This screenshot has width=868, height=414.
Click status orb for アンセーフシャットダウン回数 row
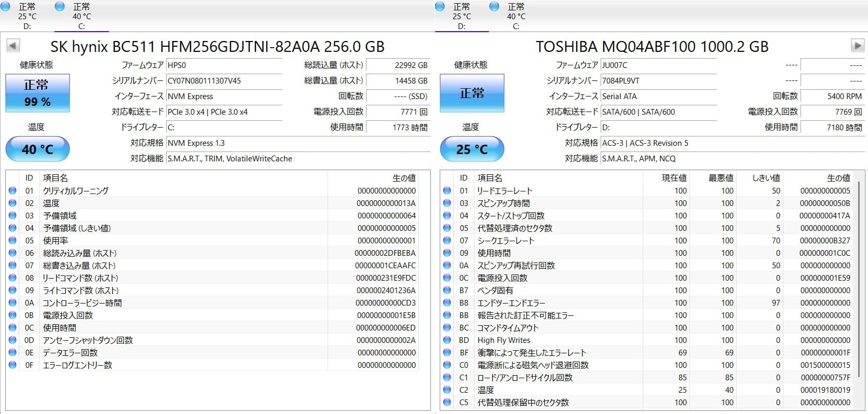(12, 340)
